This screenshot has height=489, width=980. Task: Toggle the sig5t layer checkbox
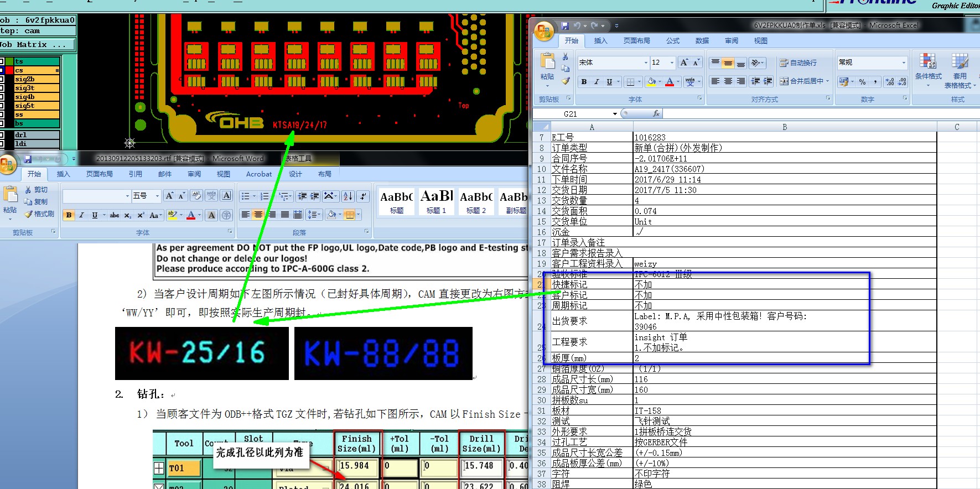pyautogui.click(x=3, y=106)
